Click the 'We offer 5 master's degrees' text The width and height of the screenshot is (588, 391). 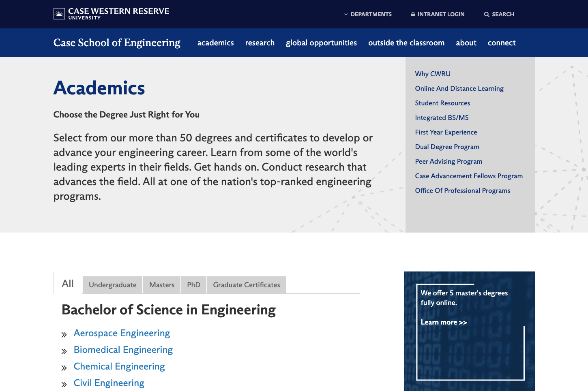coord(464,298)
